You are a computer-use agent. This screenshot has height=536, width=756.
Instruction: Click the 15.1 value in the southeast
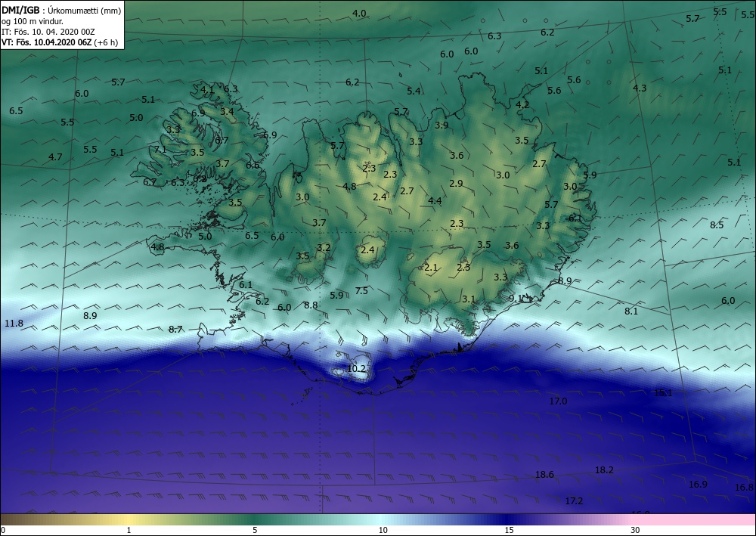663,393
